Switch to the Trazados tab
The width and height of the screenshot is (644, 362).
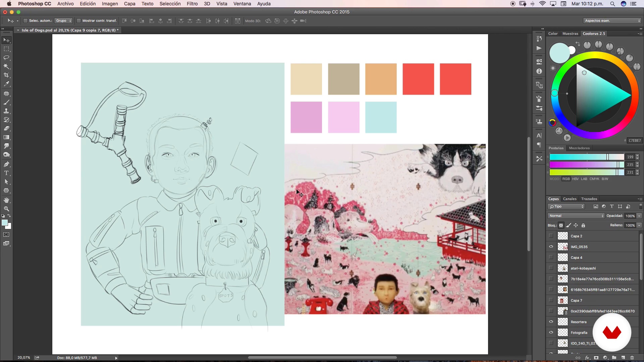pos(589,199)
